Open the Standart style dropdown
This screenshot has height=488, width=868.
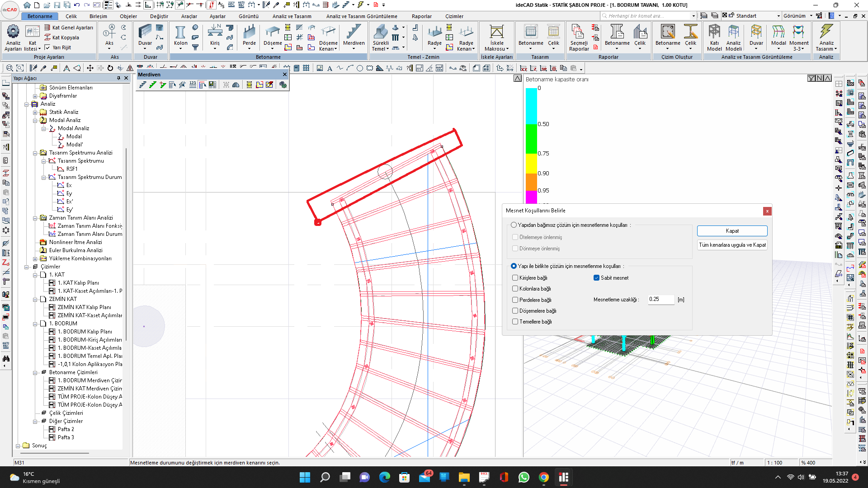(778, 16)
